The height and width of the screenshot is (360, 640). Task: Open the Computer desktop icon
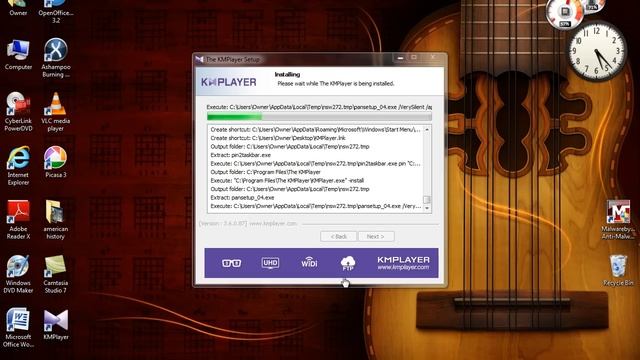click(18, 55)
